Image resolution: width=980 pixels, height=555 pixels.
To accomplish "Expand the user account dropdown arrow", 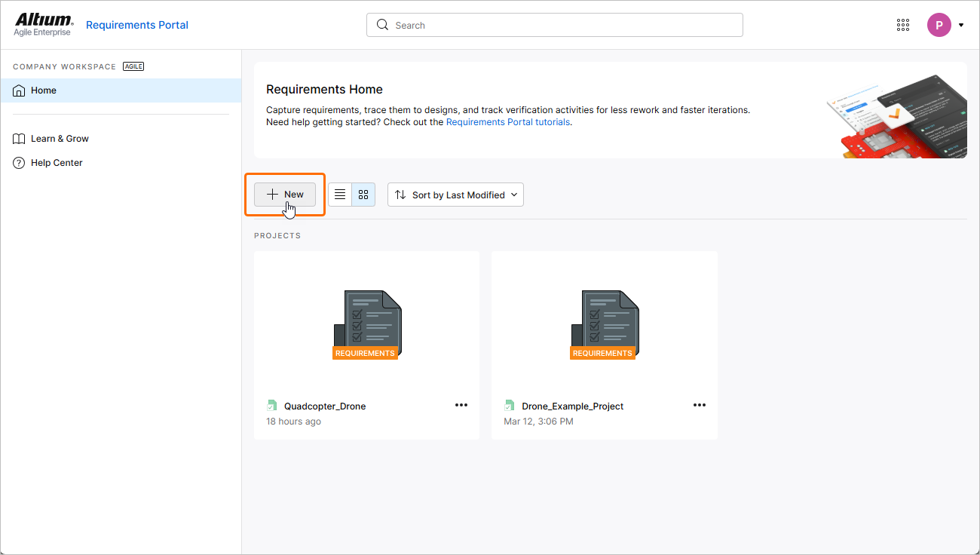I will (961, 26).
